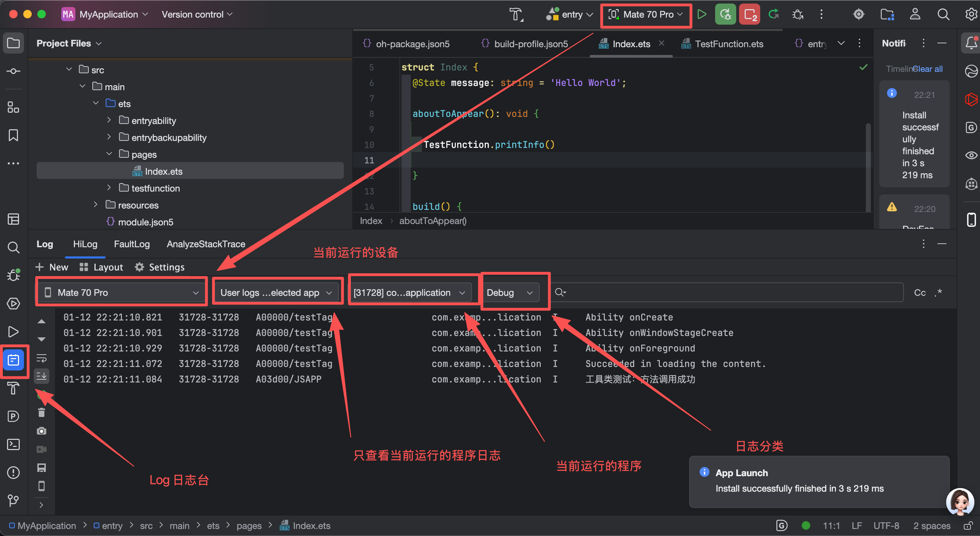Viewport: 980px width, 536px height.
Task: Open the Log tool window sidebar icon
Action: pos(13,360)
